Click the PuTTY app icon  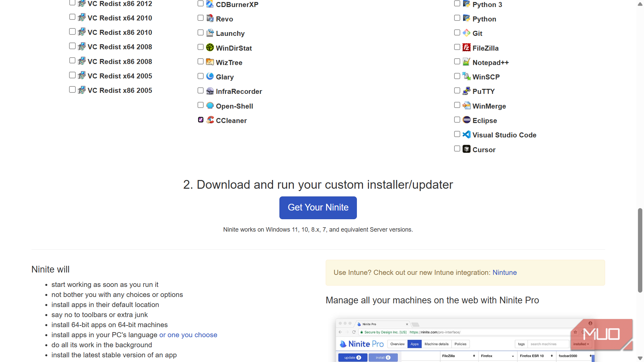point(467,91)
